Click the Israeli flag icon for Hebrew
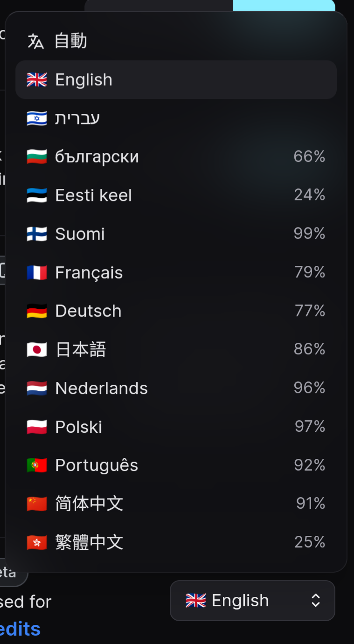This screenshot has width=354, height=644. [37, 118]
